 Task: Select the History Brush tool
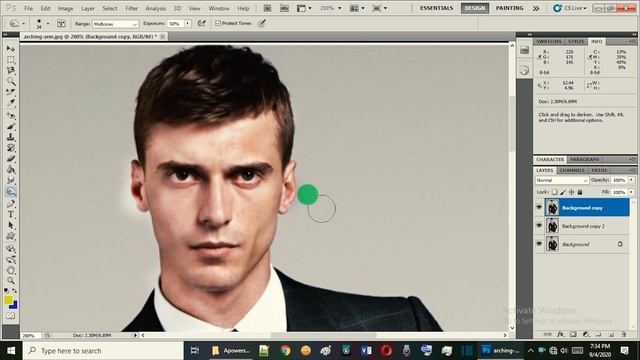tap(11, 148)
